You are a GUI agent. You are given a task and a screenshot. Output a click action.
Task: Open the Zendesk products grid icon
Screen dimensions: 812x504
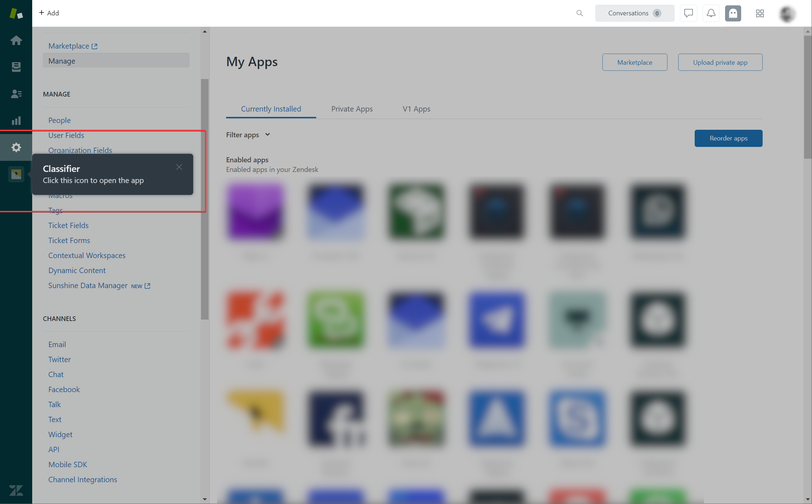coord(760,13)
